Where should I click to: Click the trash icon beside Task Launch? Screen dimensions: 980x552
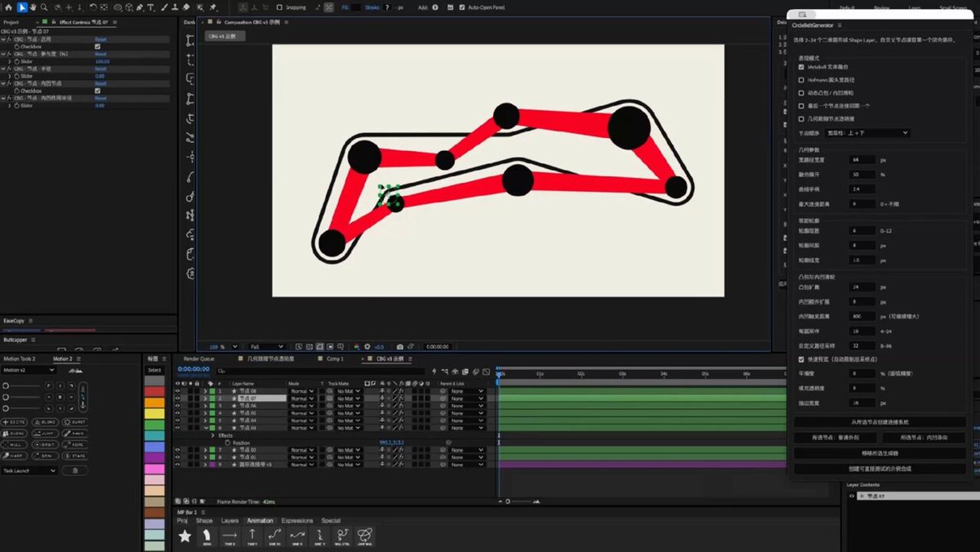point(75,470)
